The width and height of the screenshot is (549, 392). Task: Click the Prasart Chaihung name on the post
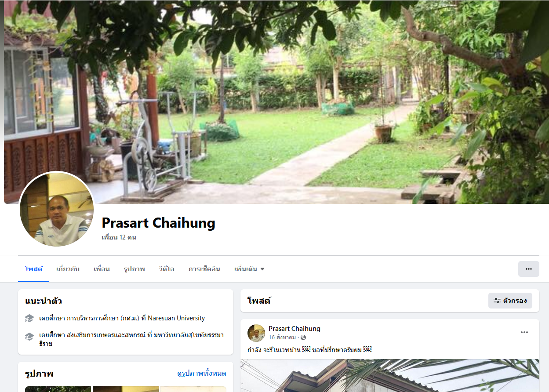(x=294, y=329)
